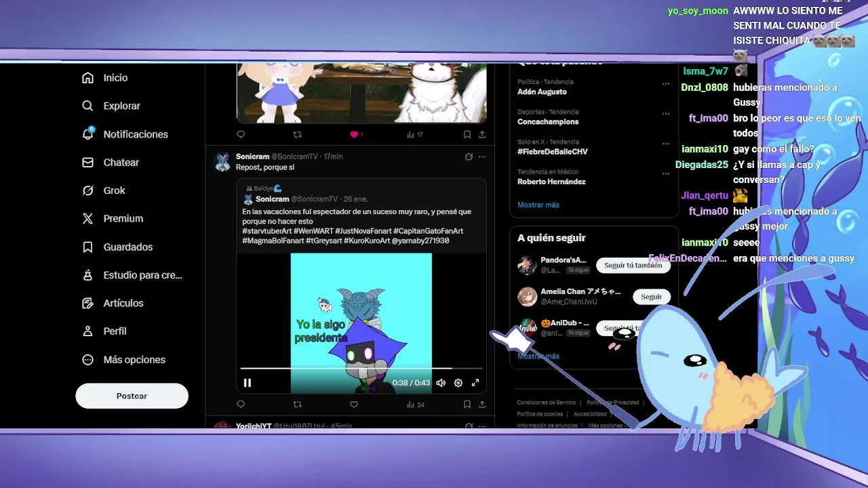Open #FiebreDeBaileCHV trend
Screen dimensions: 868x488
[x=553, y=152]
